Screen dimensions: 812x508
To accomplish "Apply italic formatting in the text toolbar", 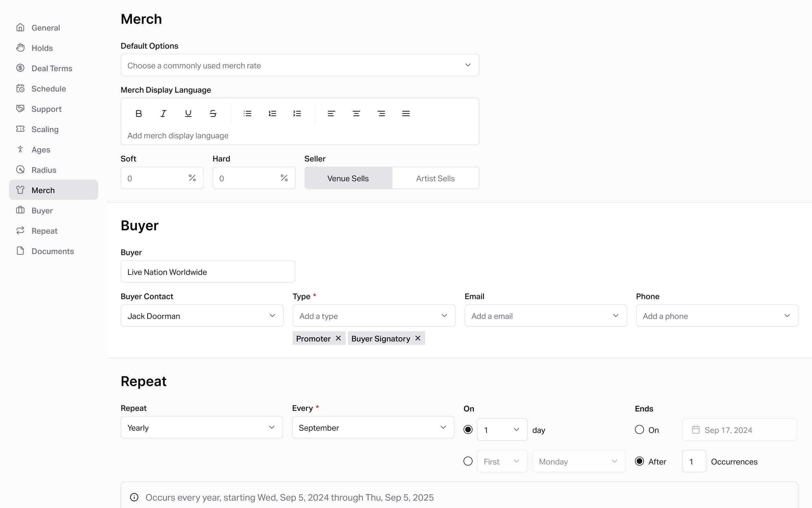I will click(x=163, y=113).
